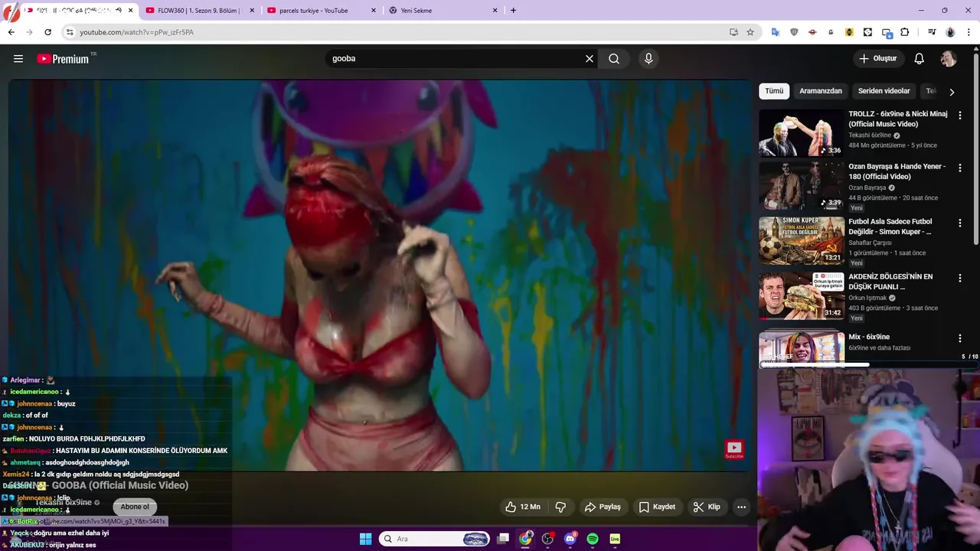
Task: Save video with Kaydet button
Action: (x=657, y=507)
